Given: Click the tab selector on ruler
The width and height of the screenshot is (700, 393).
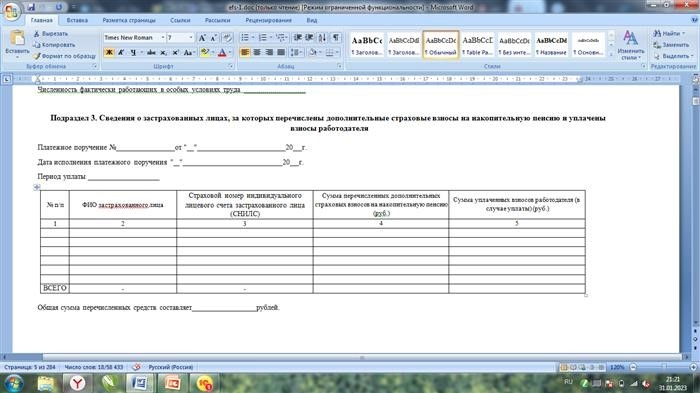Looking at the screenshot, I should 6,79.
